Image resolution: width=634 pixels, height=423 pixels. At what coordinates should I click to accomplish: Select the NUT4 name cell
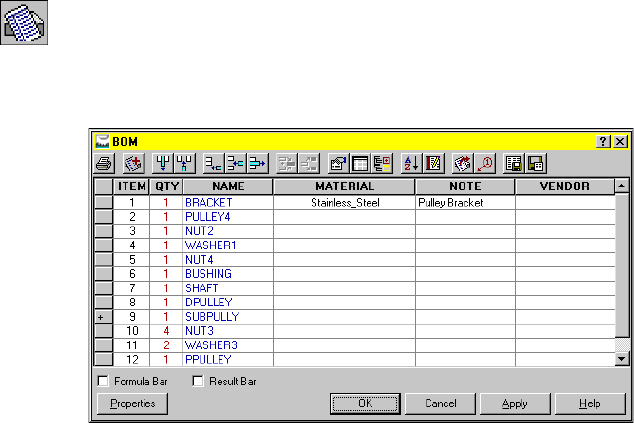pyautogui.click(x=228, y=260)
